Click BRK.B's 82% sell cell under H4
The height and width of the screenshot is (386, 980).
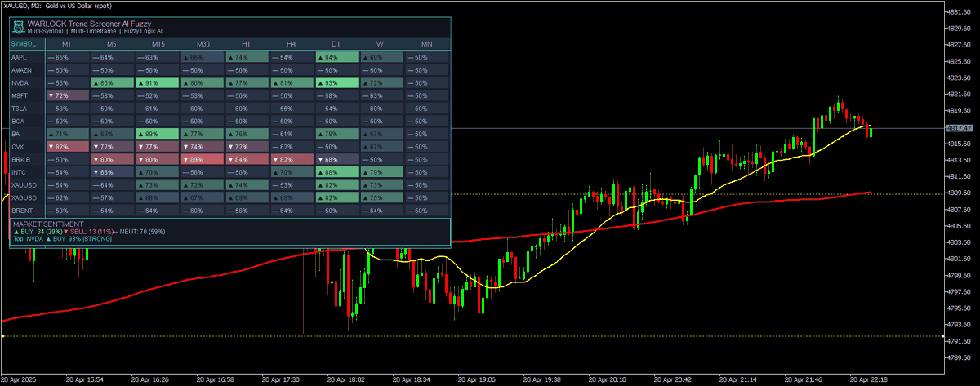coord(292,160)
